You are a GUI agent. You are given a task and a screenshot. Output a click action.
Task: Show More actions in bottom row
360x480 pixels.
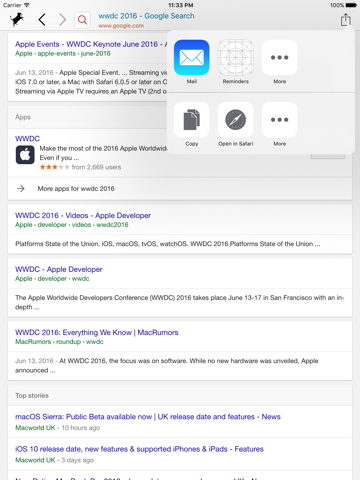coord(280,120)
